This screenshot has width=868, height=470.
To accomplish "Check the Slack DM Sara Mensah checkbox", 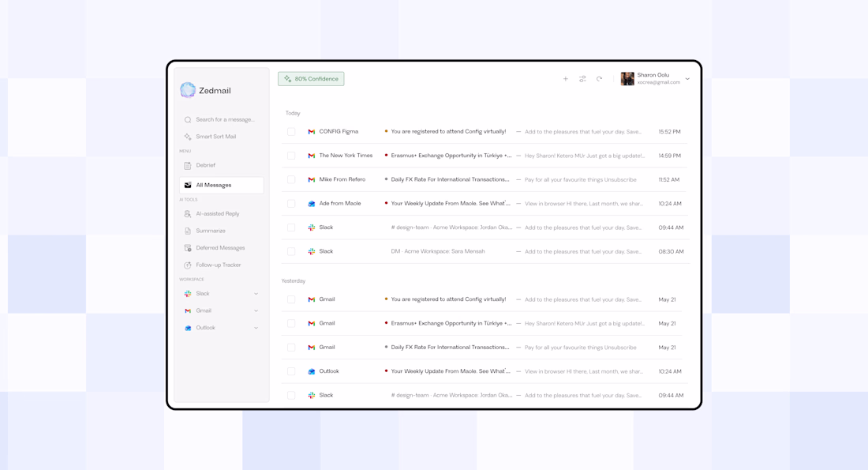I will pos(291,251).
